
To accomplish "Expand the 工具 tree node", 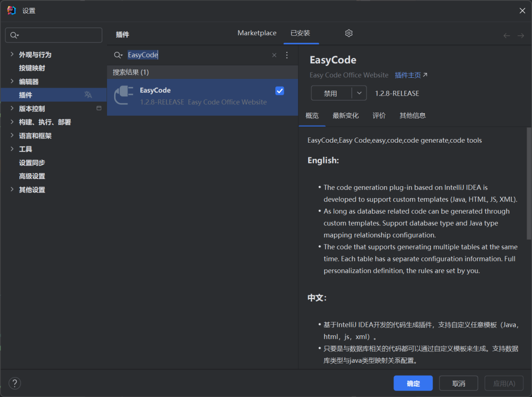I will tap(11, 149).
